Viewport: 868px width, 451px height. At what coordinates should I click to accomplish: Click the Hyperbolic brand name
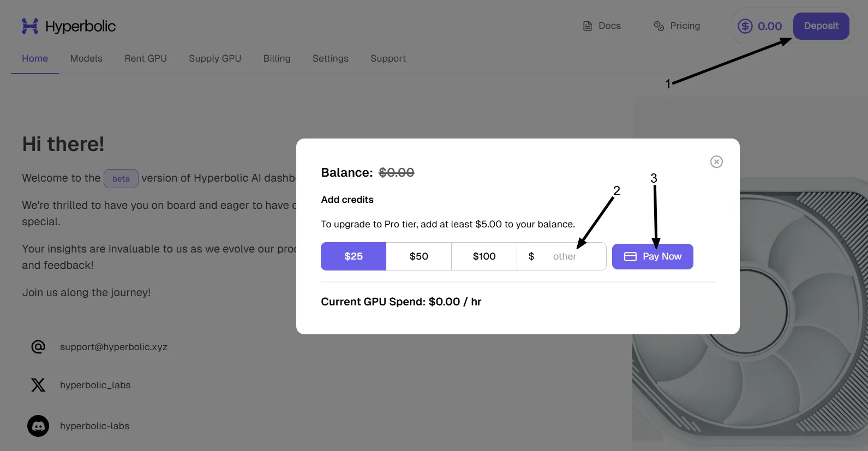[x=81, y=26]
